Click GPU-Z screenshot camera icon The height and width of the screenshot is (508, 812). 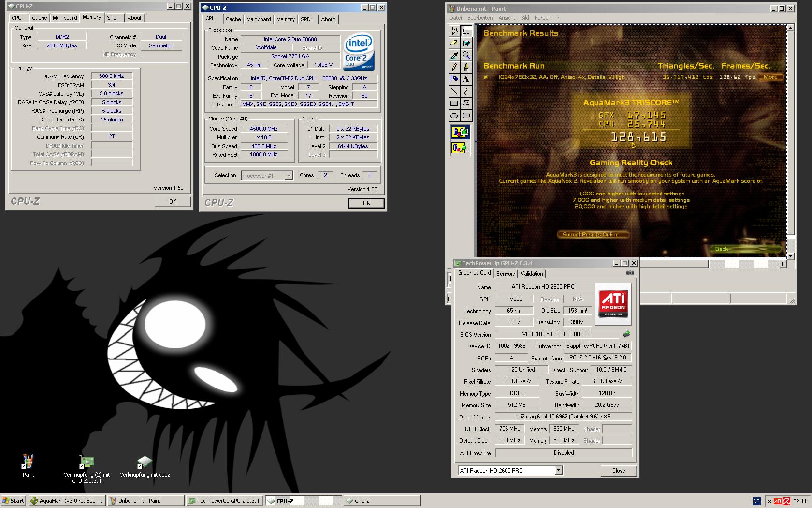630,273
